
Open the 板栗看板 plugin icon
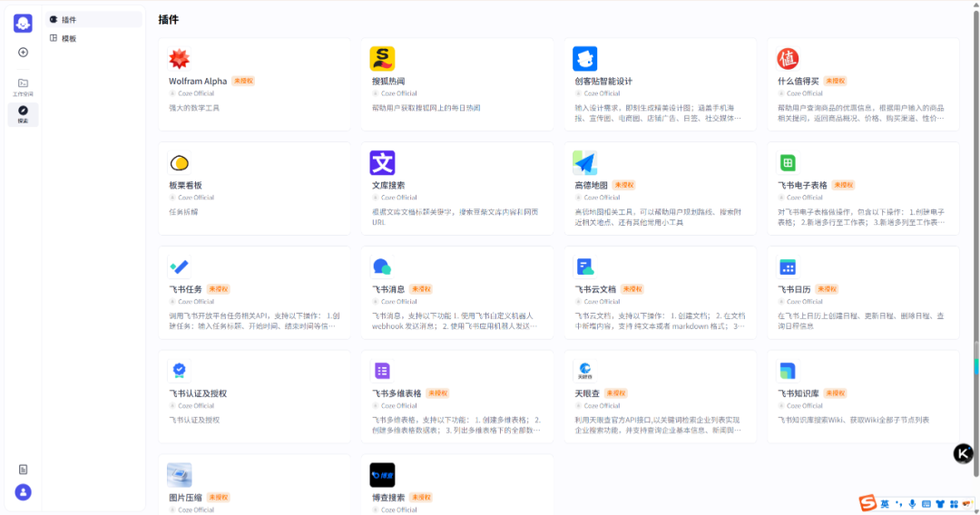point(180,163)
